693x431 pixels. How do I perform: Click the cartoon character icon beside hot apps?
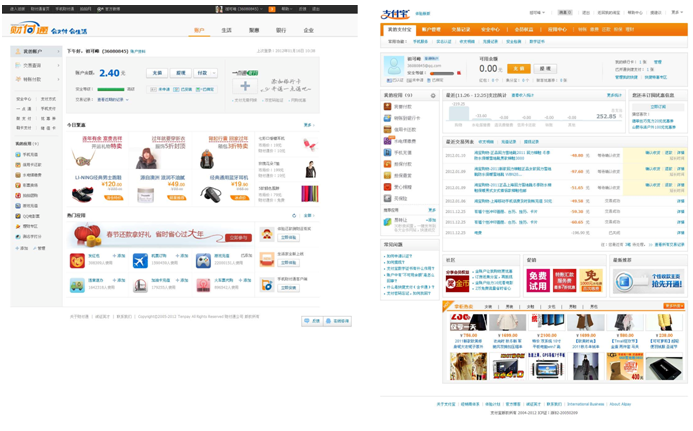click(267, 234)
